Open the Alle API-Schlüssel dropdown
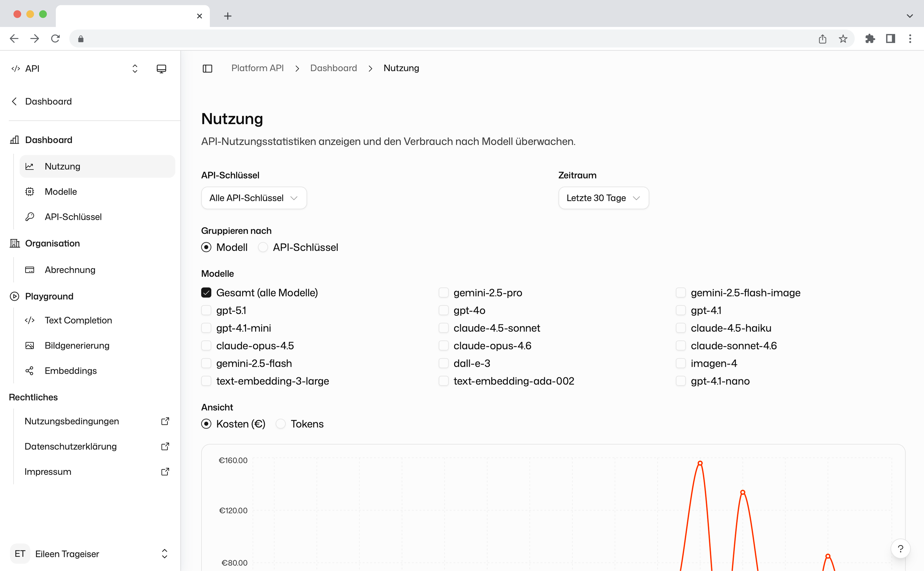Screen dimensions: 924x571 253,198
